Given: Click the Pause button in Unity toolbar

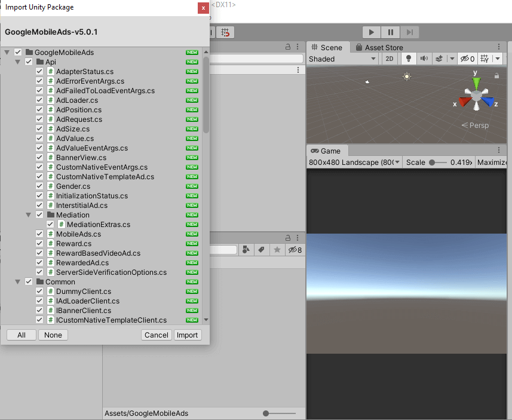Looking at the screenshot, I should [390, 32].
